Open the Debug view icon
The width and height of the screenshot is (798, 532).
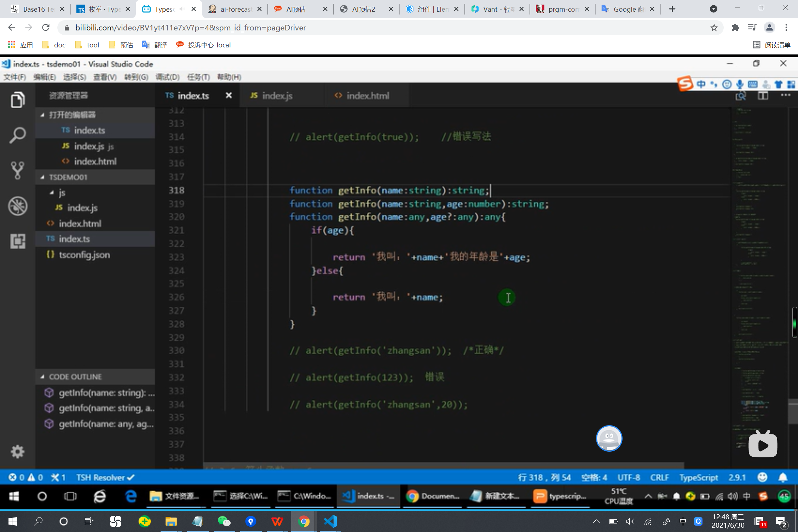17,206
